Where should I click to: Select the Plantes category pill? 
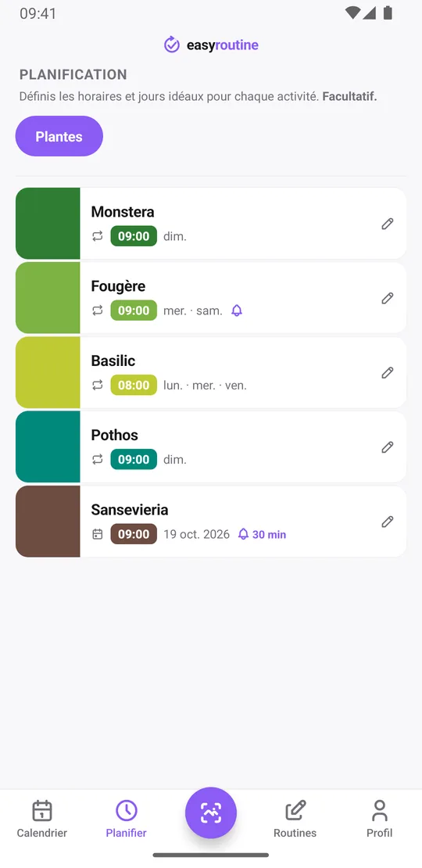click(59, 136)
